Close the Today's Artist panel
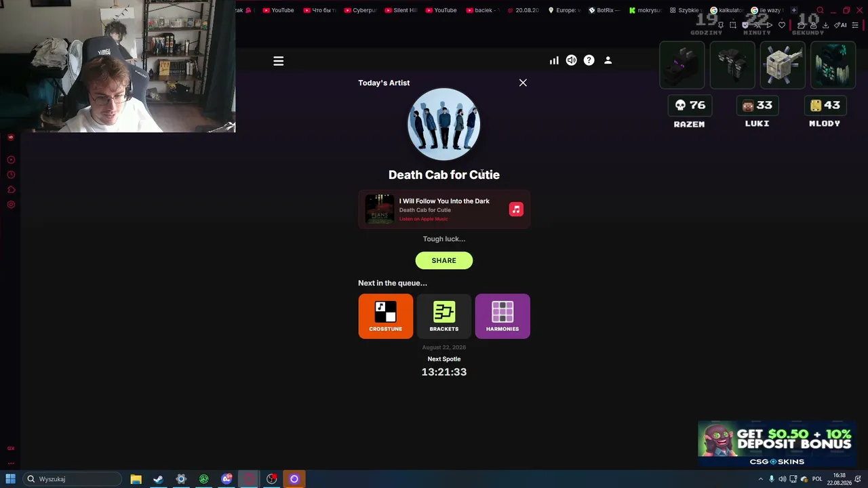Screen dimensions: 868x488 [x=523, y=83]
